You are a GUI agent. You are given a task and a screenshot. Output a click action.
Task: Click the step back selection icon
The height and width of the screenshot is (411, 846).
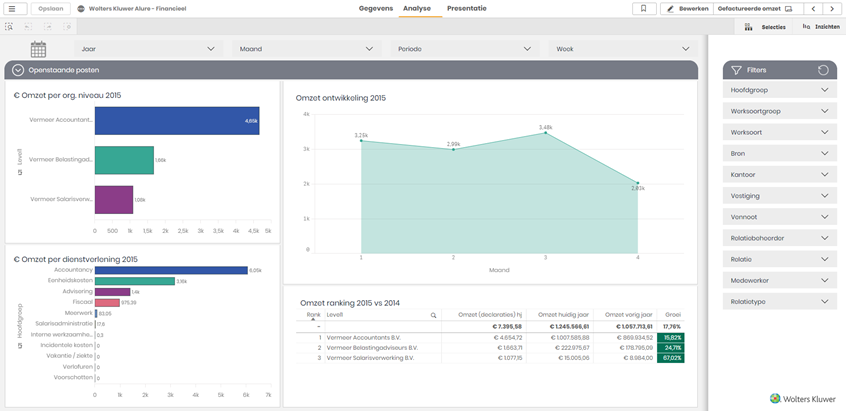point(28,26)
